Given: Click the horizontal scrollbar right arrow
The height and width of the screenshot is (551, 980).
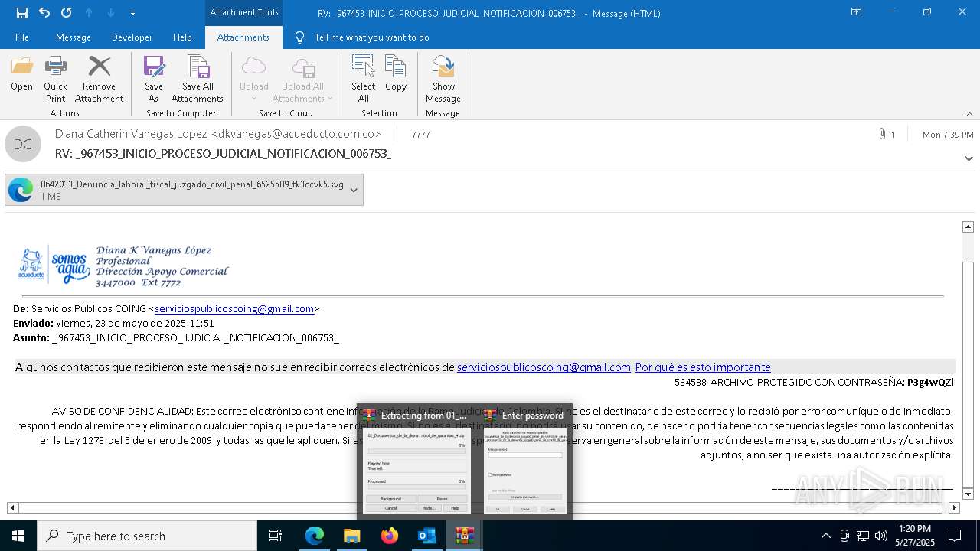Looking at the screenshot, I should click(954, 507).
